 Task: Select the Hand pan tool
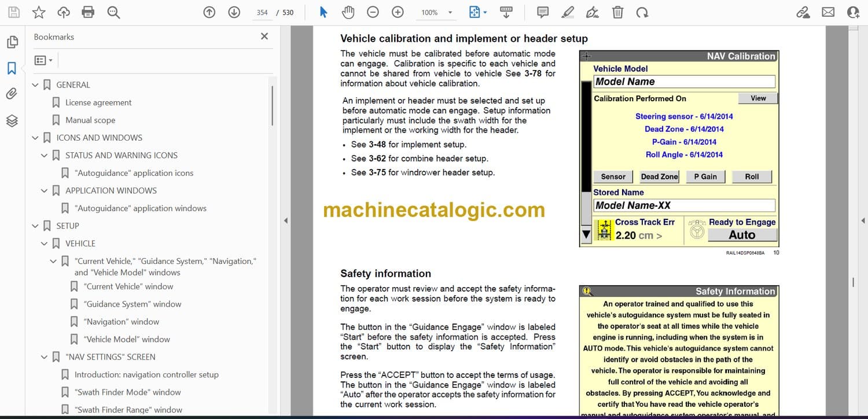[348, 12]
